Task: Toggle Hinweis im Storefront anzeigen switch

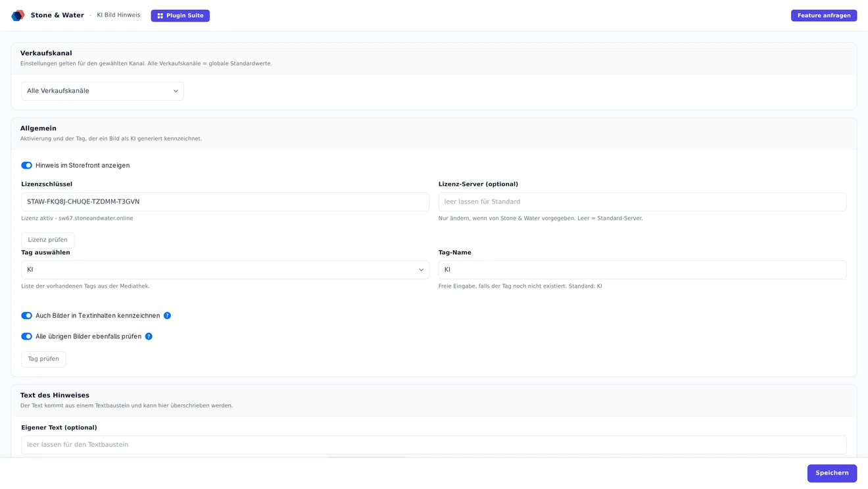Action: (x=26, y=165)
